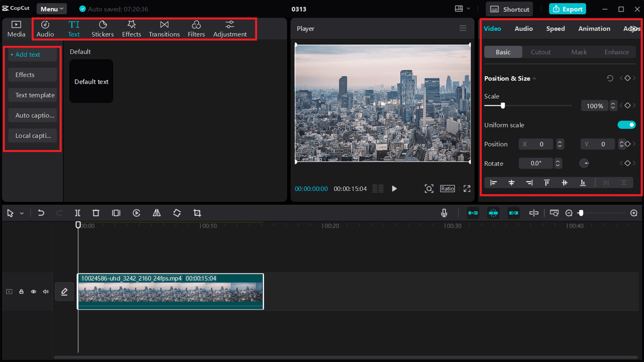Play the video in the Player
Screen dimensions: 644x362
(394, 189)
